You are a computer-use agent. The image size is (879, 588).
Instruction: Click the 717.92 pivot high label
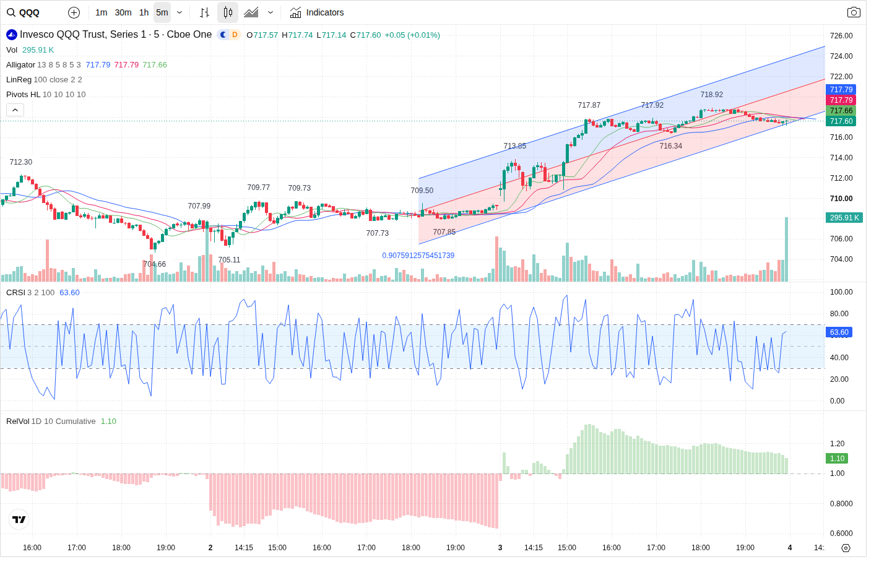pyautogui.click(x=652, y=105)
